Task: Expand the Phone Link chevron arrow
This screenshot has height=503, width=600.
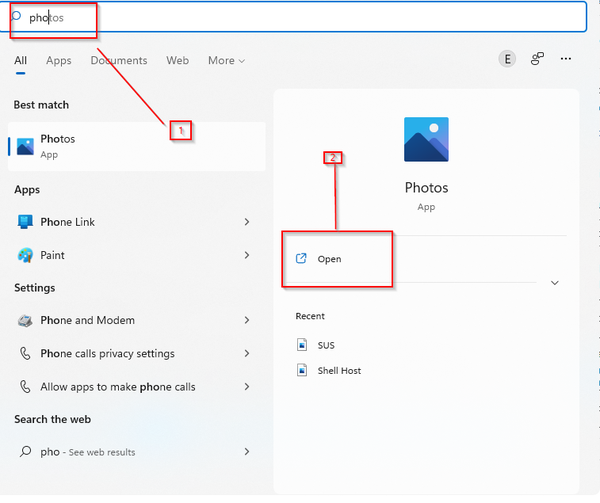Action: tap(247, 222)
